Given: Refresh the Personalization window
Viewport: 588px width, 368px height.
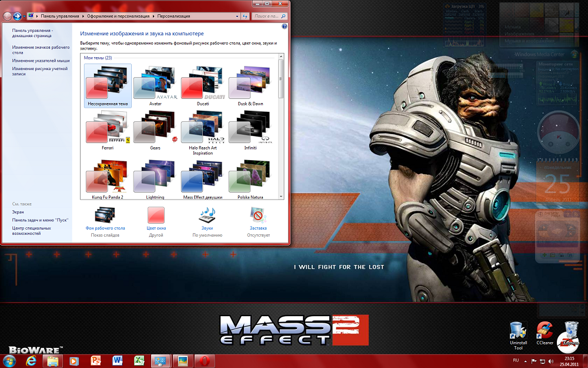Looking at the screenshot, I should pos(245,16).
